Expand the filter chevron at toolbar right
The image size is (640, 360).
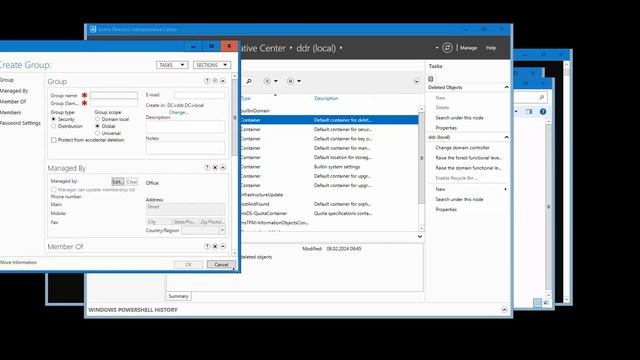pyautogui.click(x=416, y=82)
